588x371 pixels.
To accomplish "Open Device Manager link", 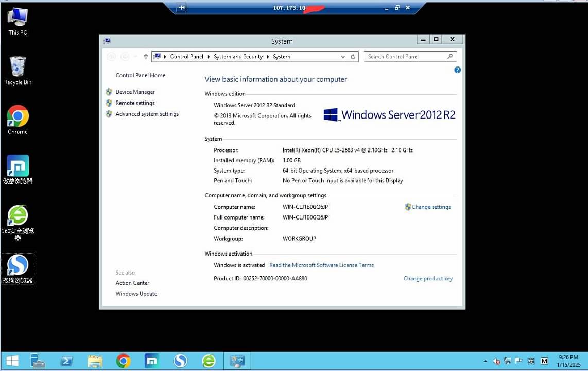I will 135,92.
